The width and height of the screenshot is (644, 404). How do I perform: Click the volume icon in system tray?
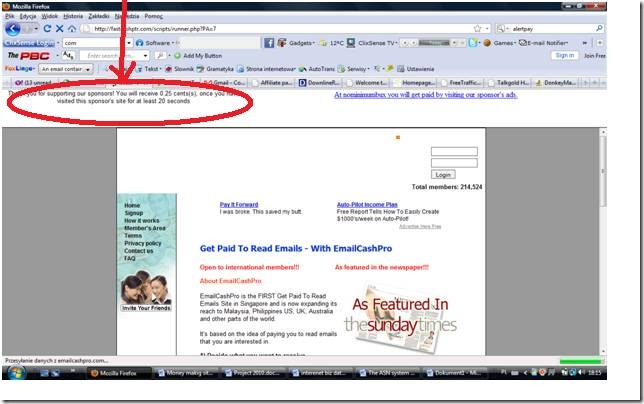(x=581, y=373)
